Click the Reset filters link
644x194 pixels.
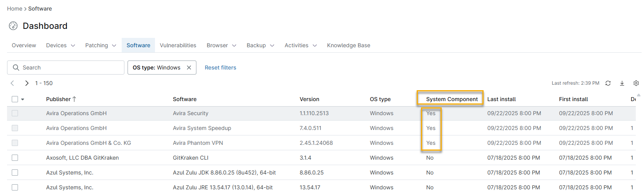pyautogui.click(x=220, y=68)
